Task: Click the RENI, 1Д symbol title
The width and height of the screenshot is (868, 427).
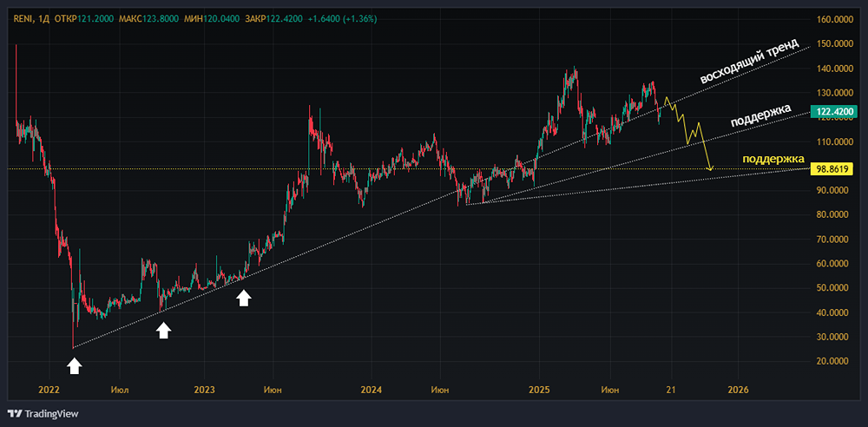Action: (31, 19)
